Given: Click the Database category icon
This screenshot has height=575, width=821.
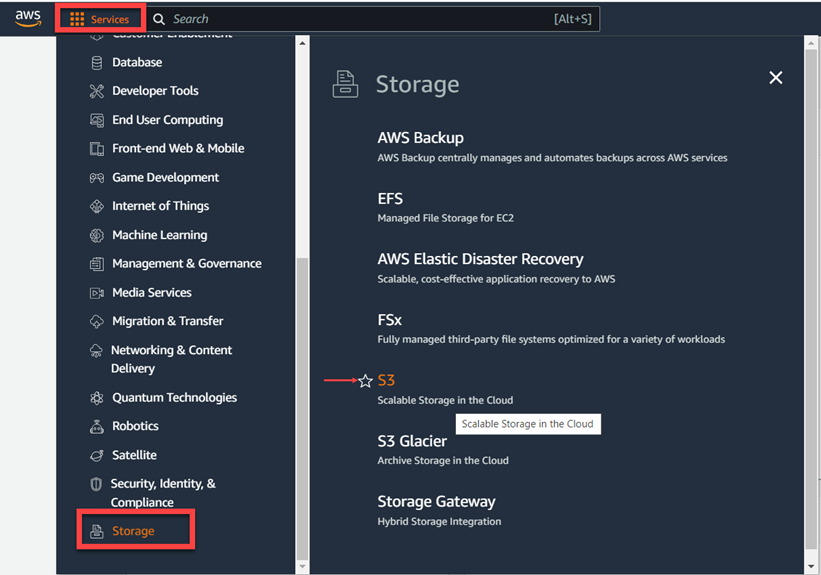Looking at the screenshot, I should pyautogui.click(x=97, y=63).
